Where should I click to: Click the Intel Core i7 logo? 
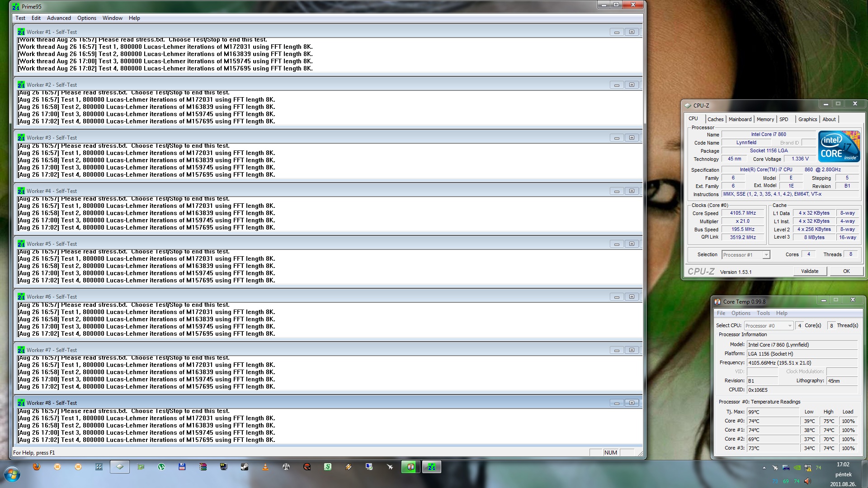tap(840, 146)
